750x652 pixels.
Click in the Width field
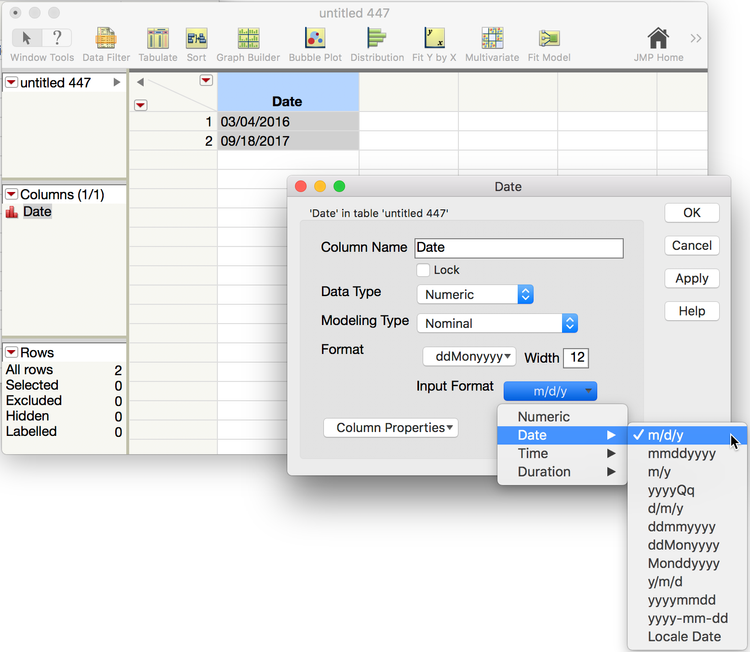(x=576, y=357)
